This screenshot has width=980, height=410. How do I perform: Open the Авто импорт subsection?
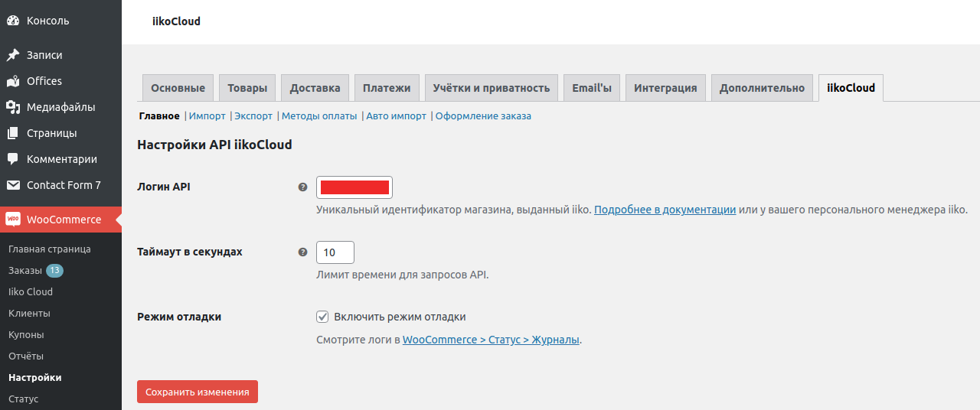tap(397, 116)
